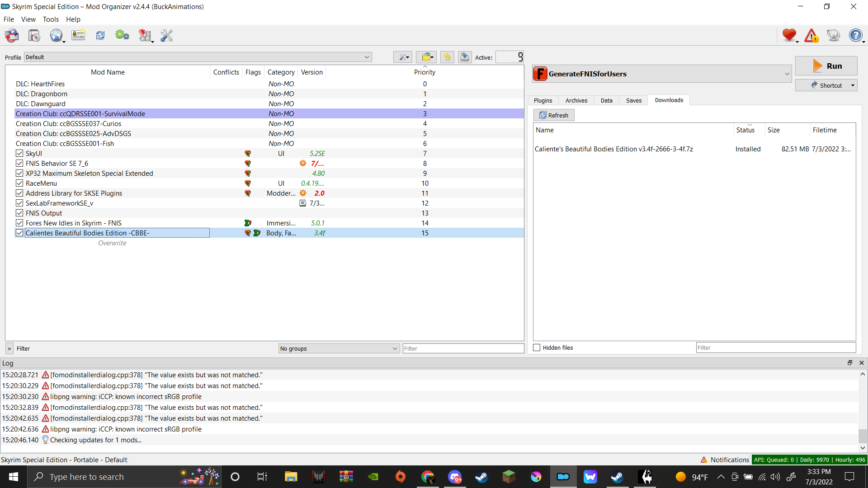Click the Windows Start button
The image size is (868, 488).
pos(14,477)
